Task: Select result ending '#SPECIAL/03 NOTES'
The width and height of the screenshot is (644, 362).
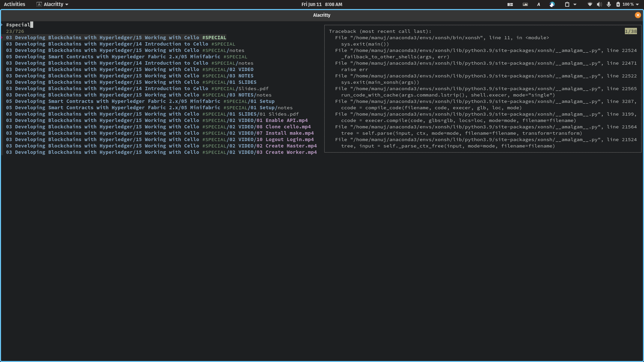Action: coord(130,76)
